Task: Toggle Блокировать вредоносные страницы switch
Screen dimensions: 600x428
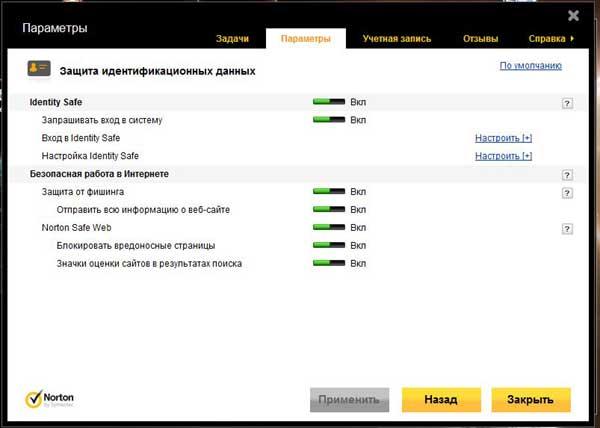Action: [x=329, y=245]
